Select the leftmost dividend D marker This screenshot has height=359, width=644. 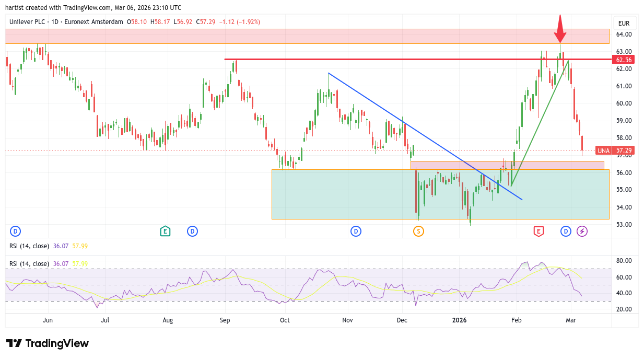pyautogui.click(x=15, y=231)
